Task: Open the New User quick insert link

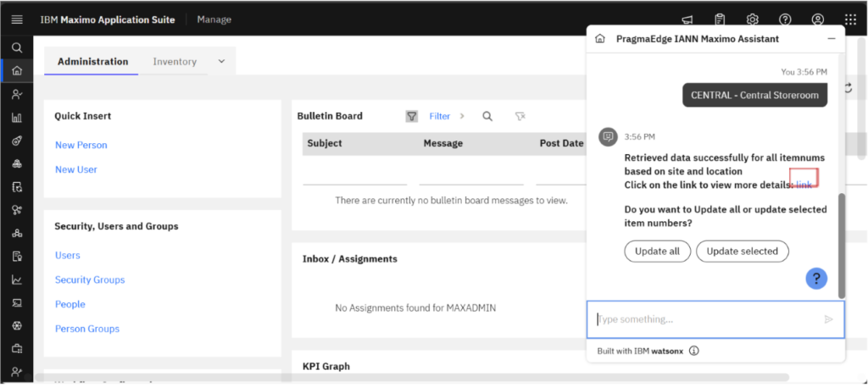Action: tap(75, 169)
